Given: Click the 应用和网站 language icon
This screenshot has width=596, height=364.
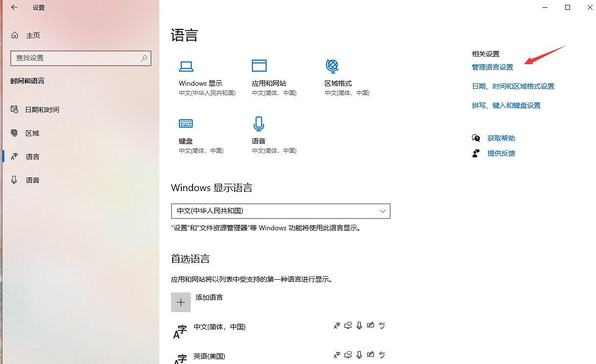Looking at the screenshot, I should pyautogui.click(x=259, y=65).
